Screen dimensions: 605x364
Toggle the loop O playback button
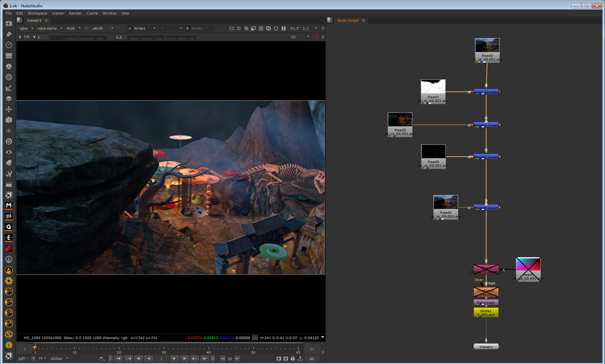point(212,359)
